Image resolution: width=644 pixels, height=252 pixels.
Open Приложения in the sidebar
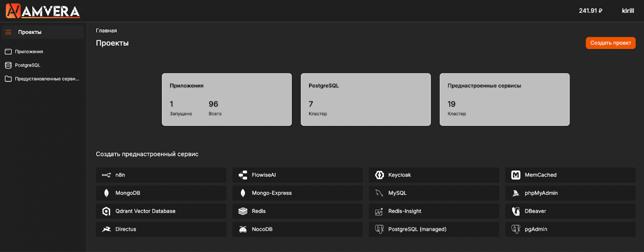point(29,52)
